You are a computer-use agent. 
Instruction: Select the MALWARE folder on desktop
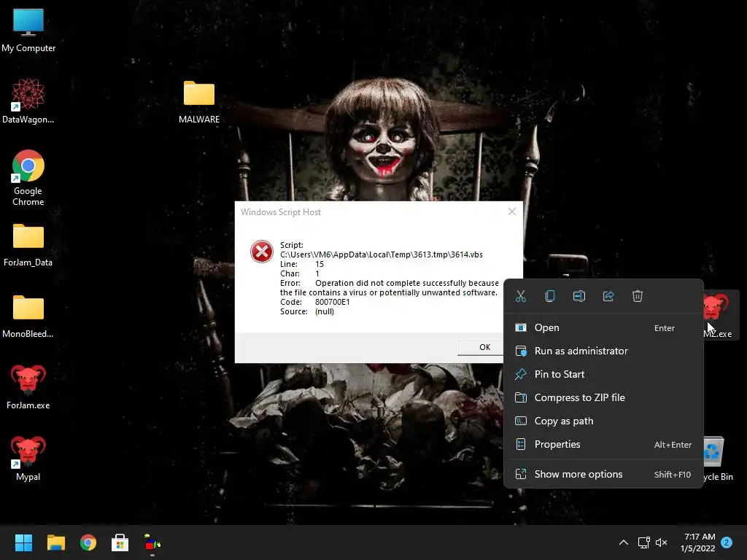click(x=199, y=101)
